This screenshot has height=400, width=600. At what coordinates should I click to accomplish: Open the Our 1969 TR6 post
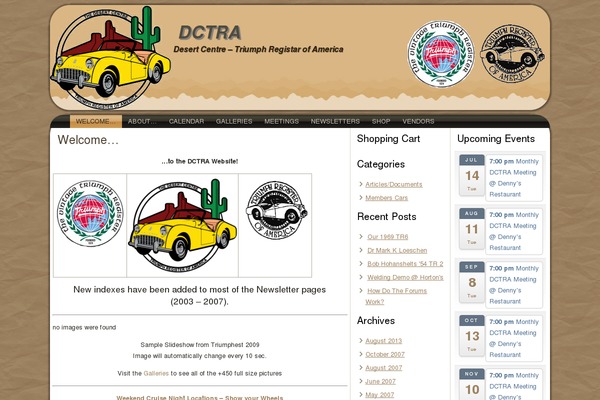(x=388, y=237)
